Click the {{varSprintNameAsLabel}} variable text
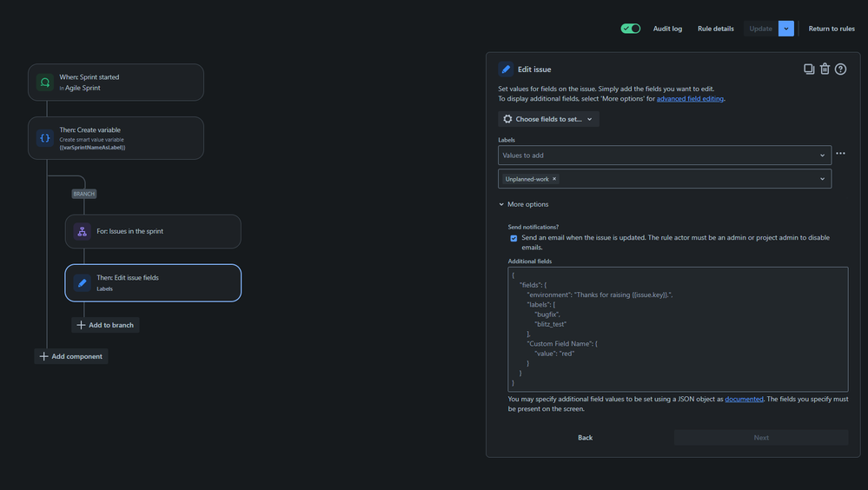Viewport: 868px width, 490px height. (x=92, y=148)
